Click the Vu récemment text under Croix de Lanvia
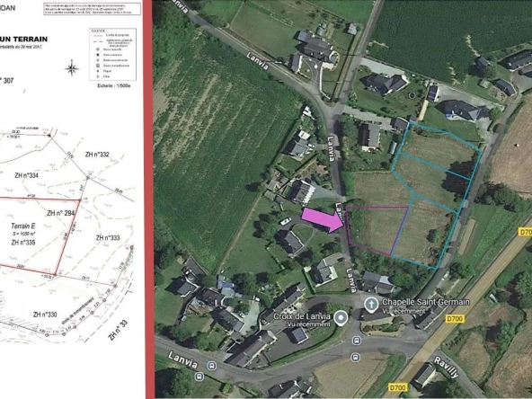 pos(308,324)
